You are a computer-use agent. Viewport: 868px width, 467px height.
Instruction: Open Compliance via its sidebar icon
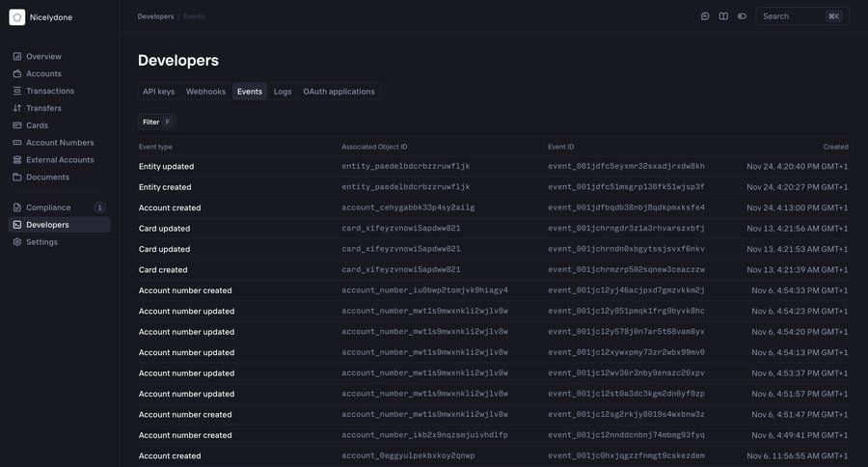[x=17, y=207]
